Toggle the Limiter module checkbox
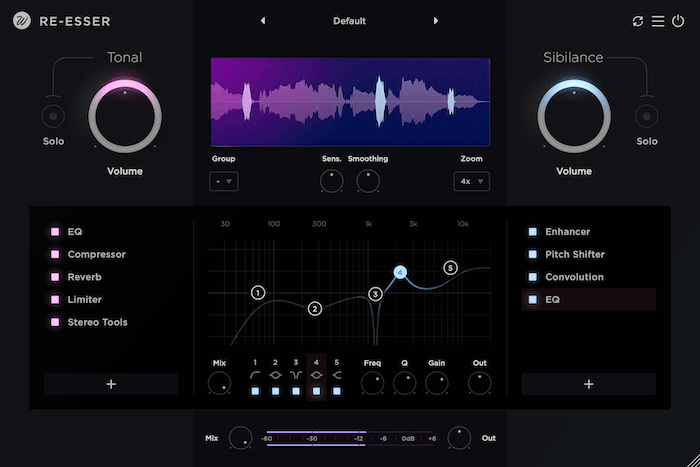 tap(55, 299)
